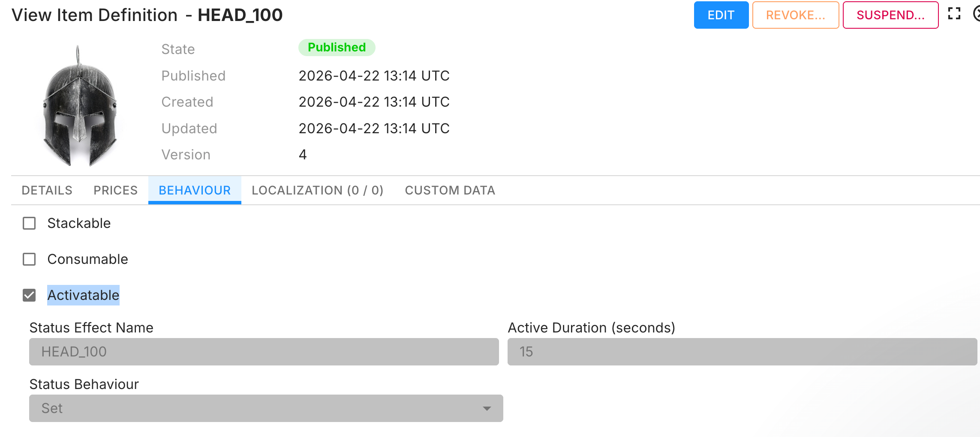Viewport: 980px width, 437px height.
Task: Switch to the Details tab
Action: (47, 190)
